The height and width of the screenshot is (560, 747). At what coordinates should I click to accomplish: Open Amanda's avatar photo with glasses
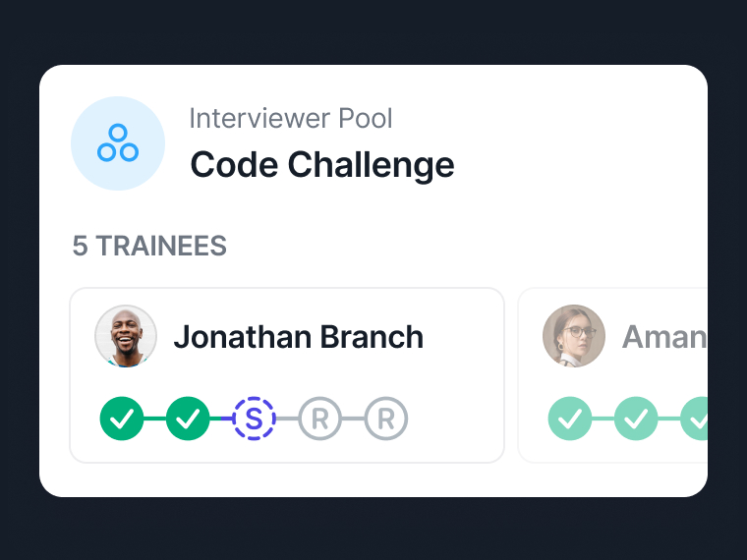coord(574,336)
